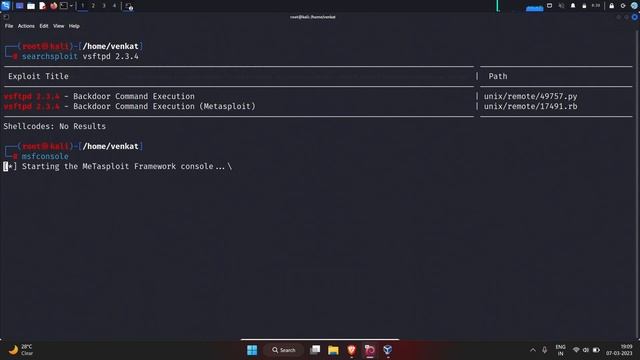The image size is (640, 360).
Task: Click 'Starting the Metasploit Framework console' line
Action: click(x=118, y=166)
